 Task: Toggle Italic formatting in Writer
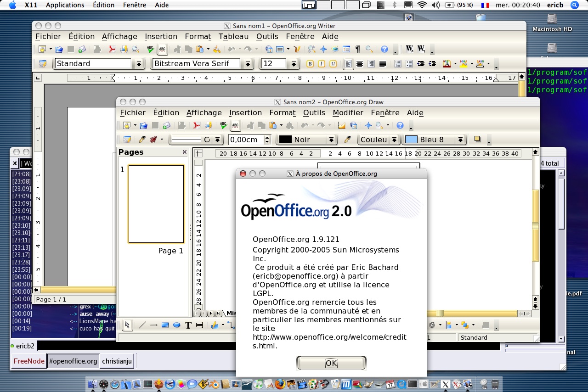coord(322,64)
